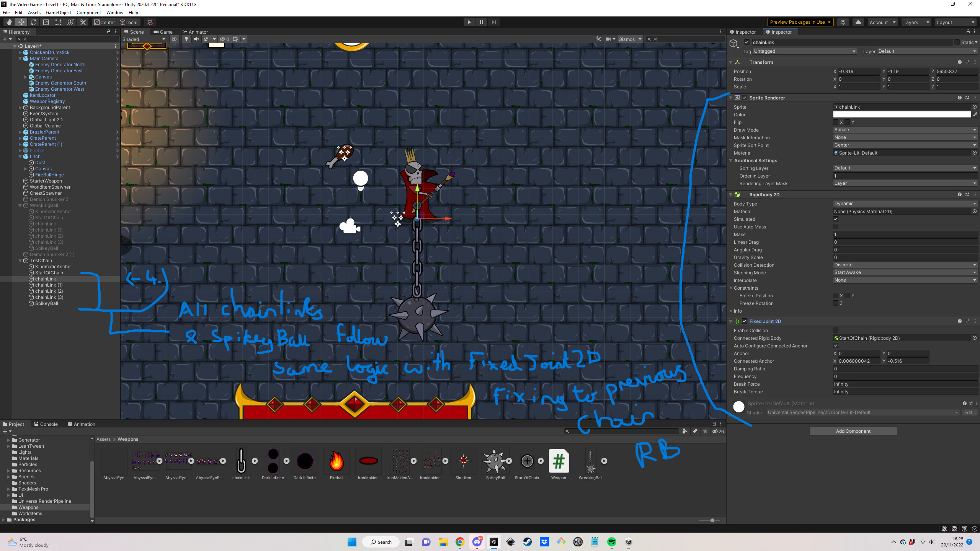Select the Scale tool
Image resolution: width=980 pixels, height=551 pixels.
46,22
